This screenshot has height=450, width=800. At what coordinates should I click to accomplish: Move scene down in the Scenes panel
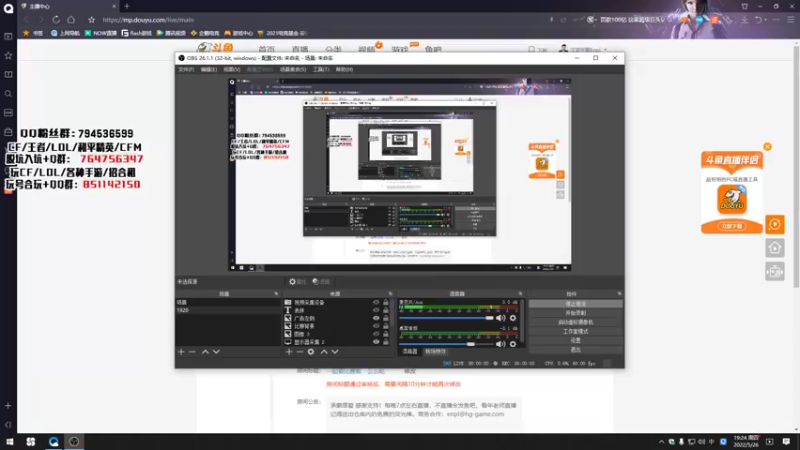click(216, 352)
